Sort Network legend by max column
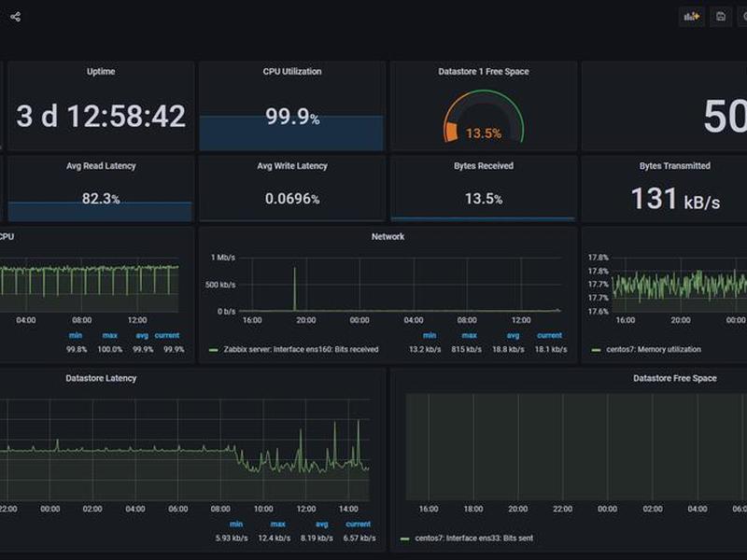 (470, 335)
